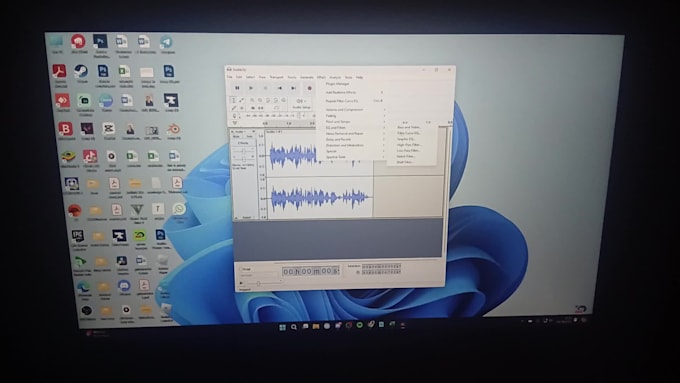Toggle Mute on the audio track

[x=236, y=137]
